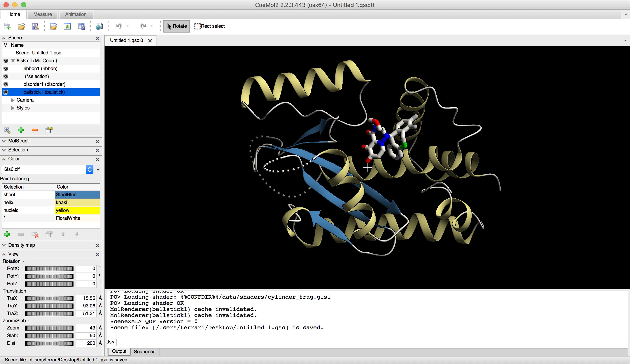Image resolution: width=630 pixels, height=364 pixels.
Task: Toggle visibility of ballstick1 (ballstick)
Action: coord(6,92)
